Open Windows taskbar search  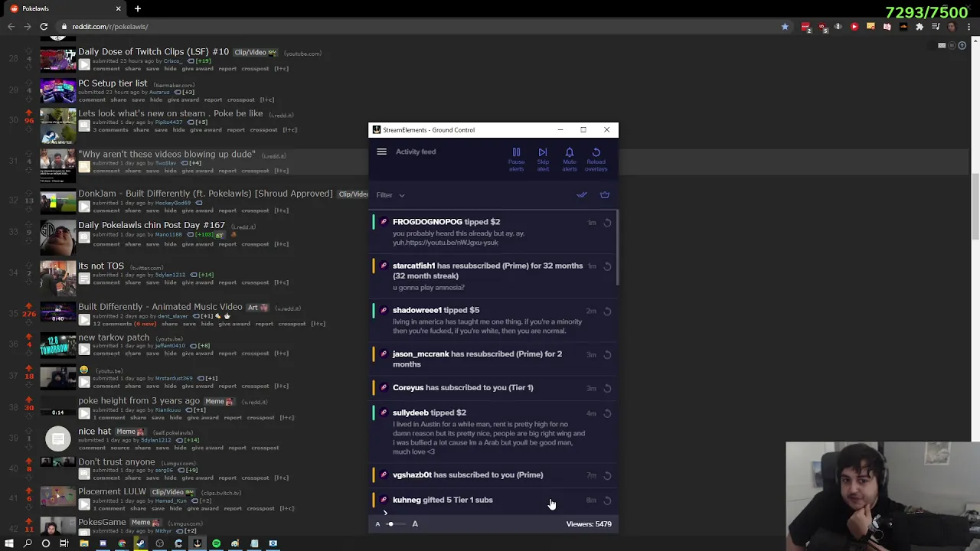pos(28,543)
